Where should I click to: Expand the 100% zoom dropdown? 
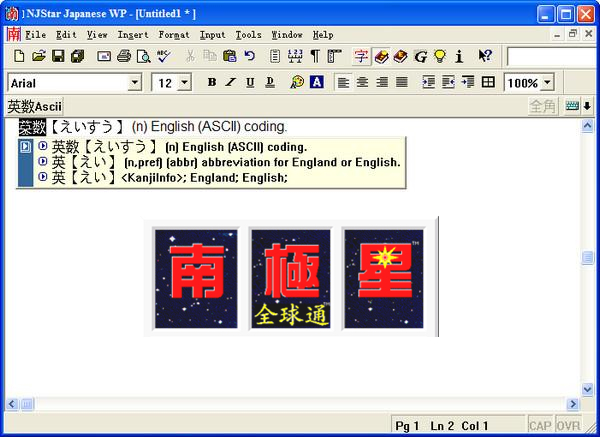pos(548,82)
